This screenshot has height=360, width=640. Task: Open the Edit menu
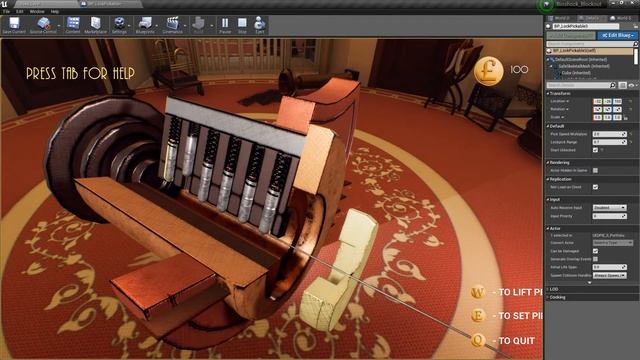click(20, 11)
